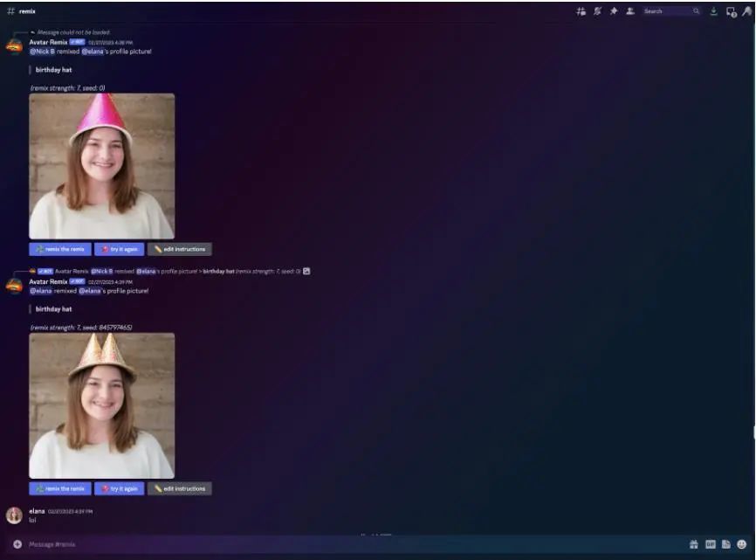Viewport: 756px width, 560px height.
Task: Open the @Nick B mention in first message
Action: tap(43, 52)
